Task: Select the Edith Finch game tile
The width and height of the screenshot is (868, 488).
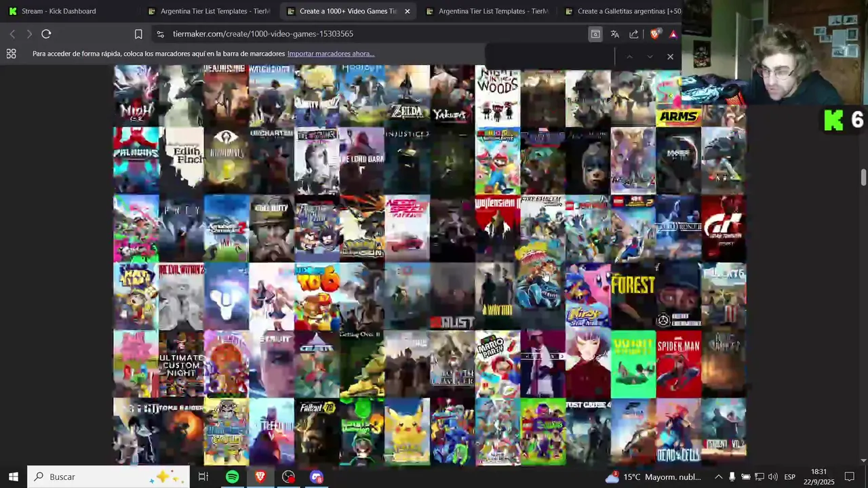Action: (x=181, y=160)
